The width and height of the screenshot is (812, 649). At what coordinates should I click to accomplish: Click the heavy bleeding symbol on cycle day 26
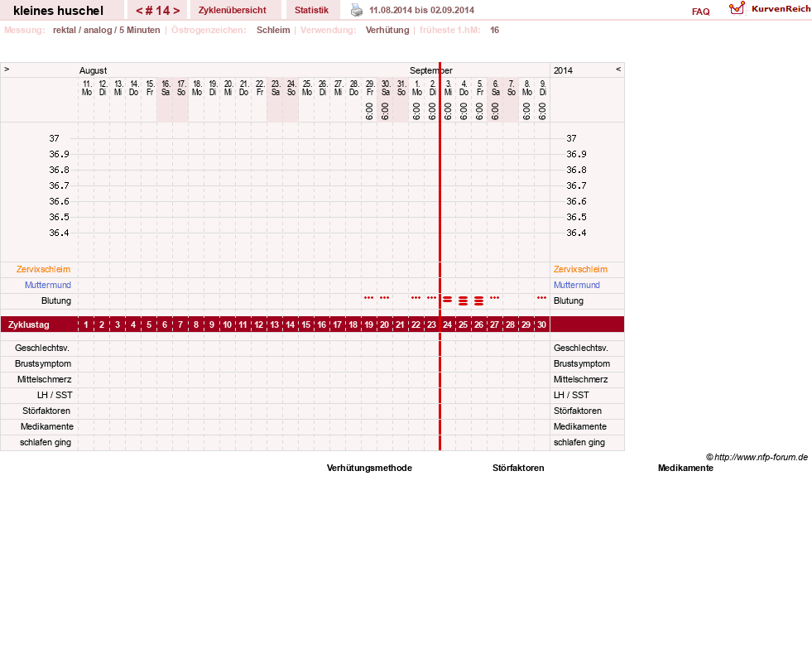(x=479, y=301)
